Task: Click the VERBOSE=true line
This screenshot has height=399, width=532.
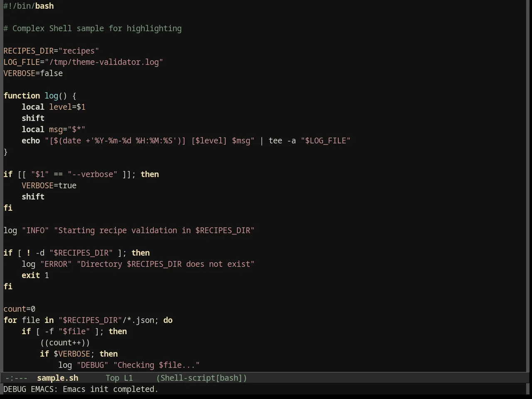Action: pyautogui.click(x=49, y=185)
